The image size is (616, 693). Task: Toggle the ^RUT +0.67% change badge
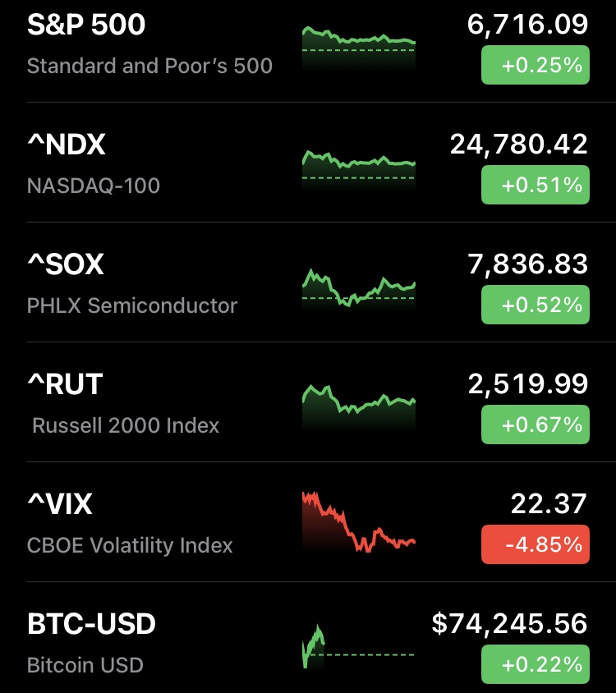(x=535, y=425)
